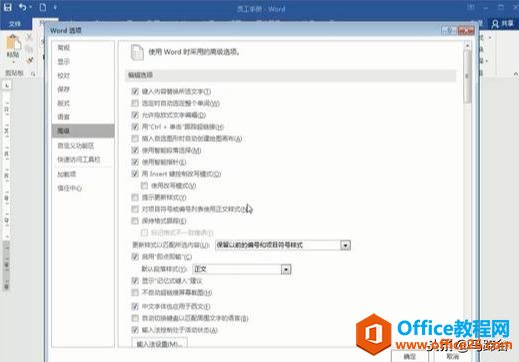Image resolution: width=519 pixels, height=362 pixels.
Task: Click the document icon beside the advanced options heading
Action: (x=137, y=52)
